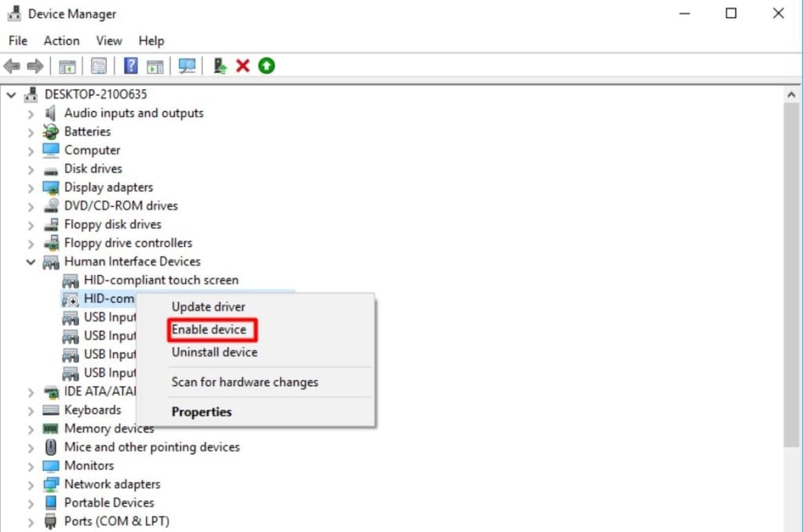Viewport: 803px width, 532px height.
Task: Open the View menu
Action: pyautogui.click(x=109, y=41)
